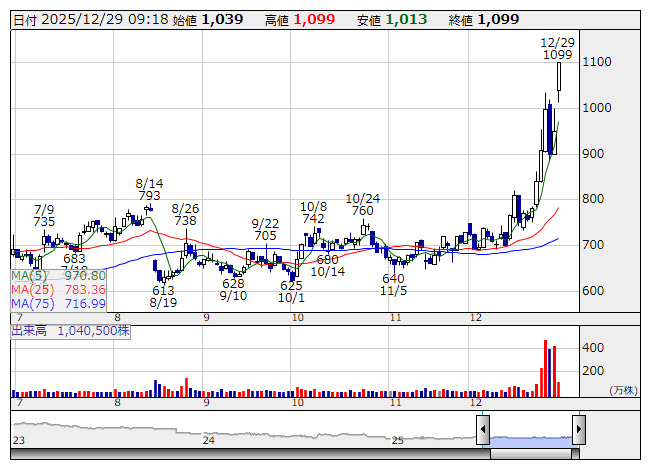The height and width of the screenshot is (470, 653).
Task: Click the 8/19 low label of 613
Action: click(163, 291)
